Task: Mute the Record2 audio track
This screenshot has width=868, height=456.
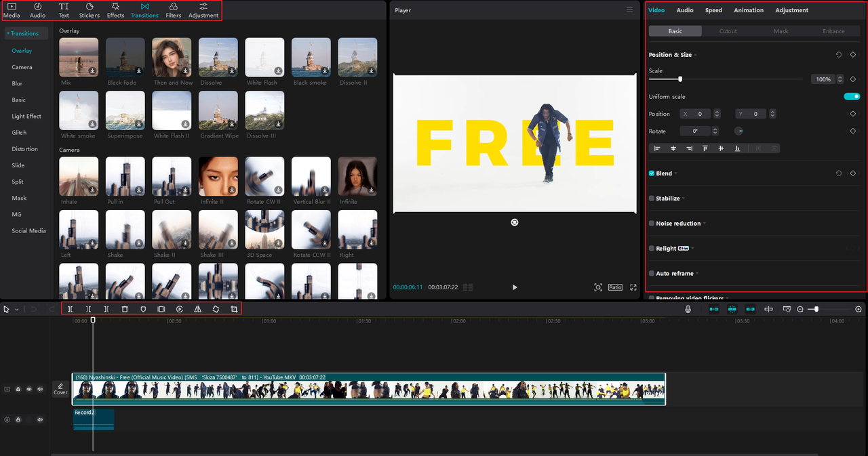Action: click(40, 420)
